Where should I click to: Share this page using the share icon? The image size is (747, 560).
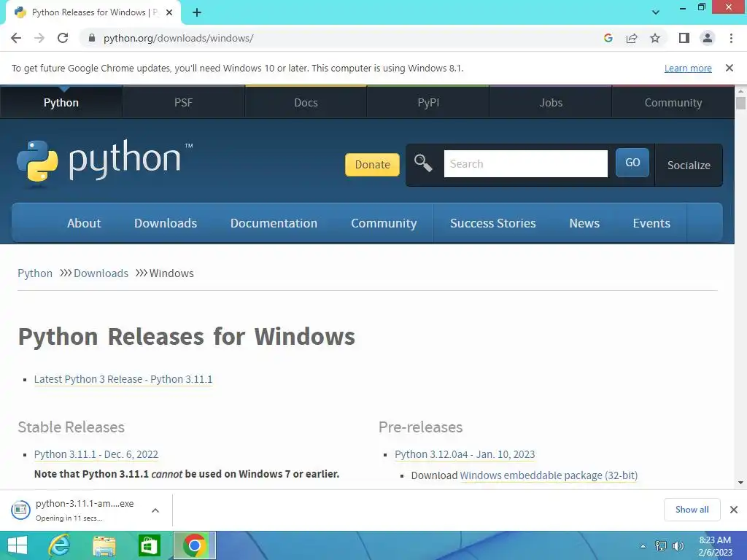[632, 38]
